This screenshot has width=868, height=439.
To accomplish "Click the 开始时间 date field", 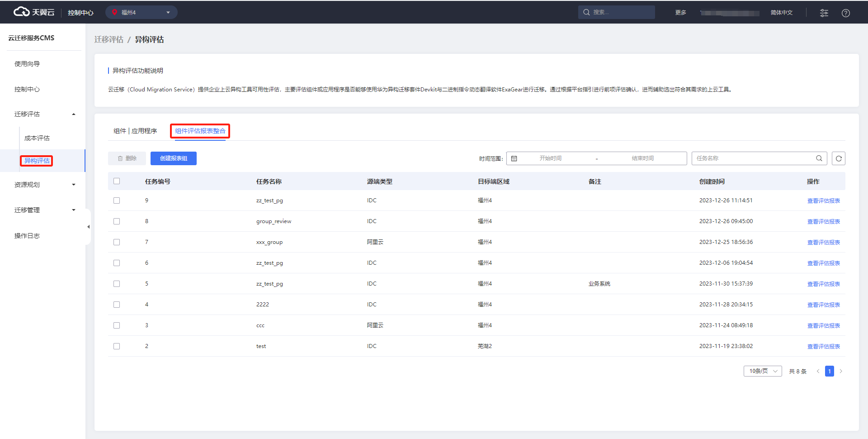I will click(550, 158).
